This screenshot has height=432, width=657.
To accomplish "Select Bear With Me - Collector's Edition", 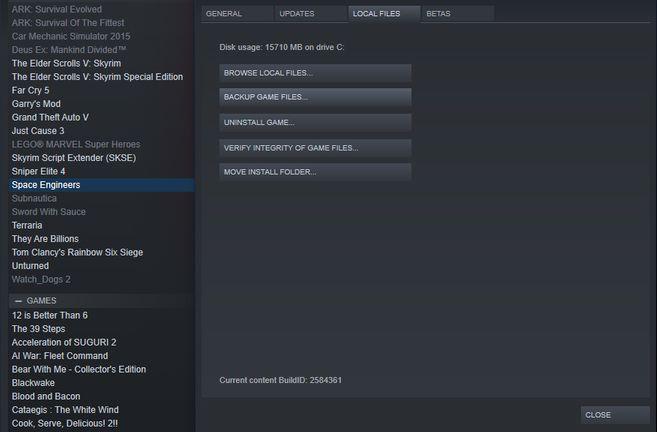I will [x=79, y=369].
